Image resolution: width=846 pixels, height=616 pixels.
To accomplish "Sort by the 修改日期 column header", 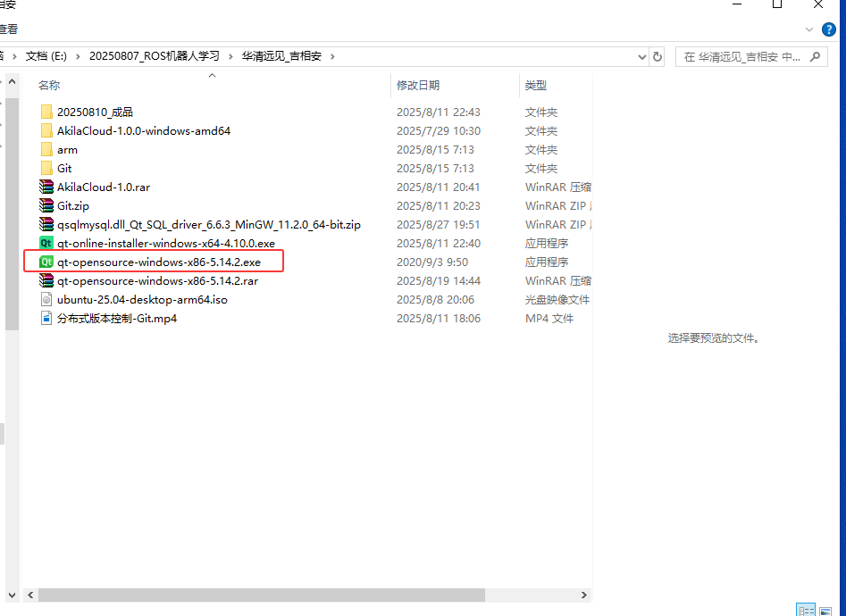I will tap(418, 85).
